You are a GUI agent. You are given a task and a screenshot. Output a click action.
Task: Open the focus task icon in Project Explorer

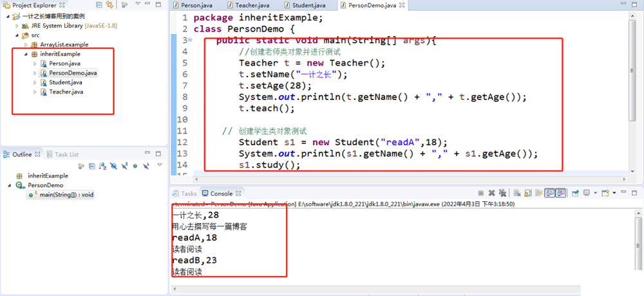click(x=125, y=5)
